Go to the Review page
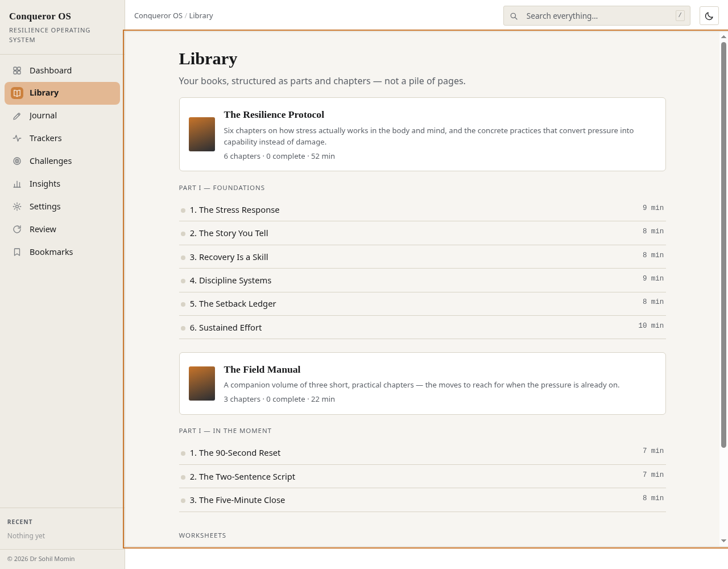 [62, 229]
